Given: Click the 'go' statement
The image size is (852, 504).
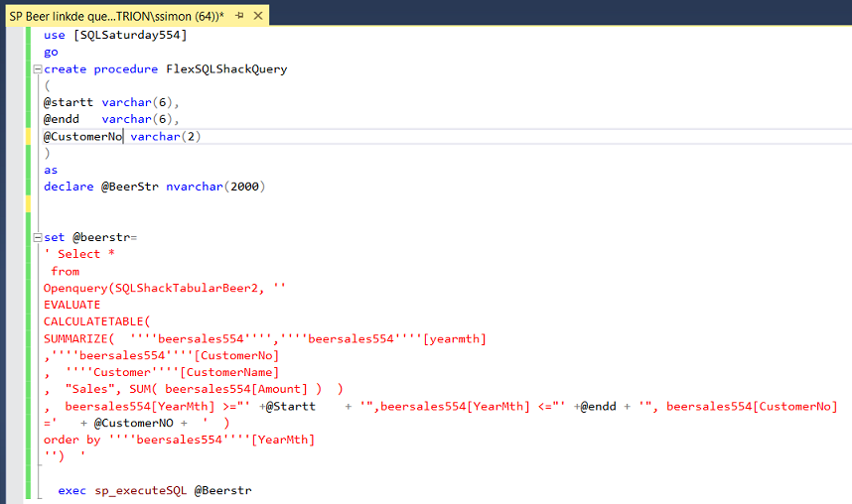Looking at the screenshot, I should click(51, 53).
